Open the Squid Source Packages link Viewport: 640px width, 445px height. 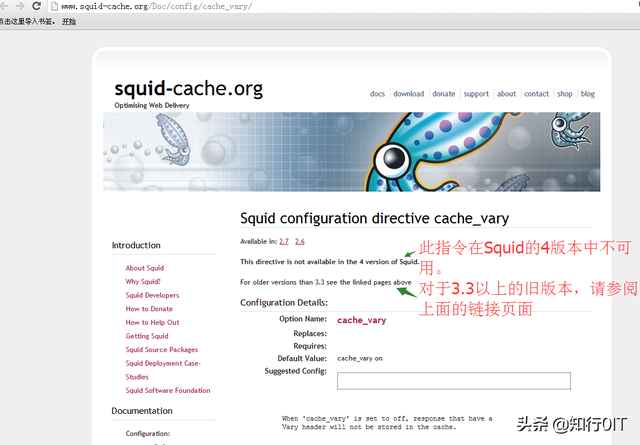click(162, 350)
